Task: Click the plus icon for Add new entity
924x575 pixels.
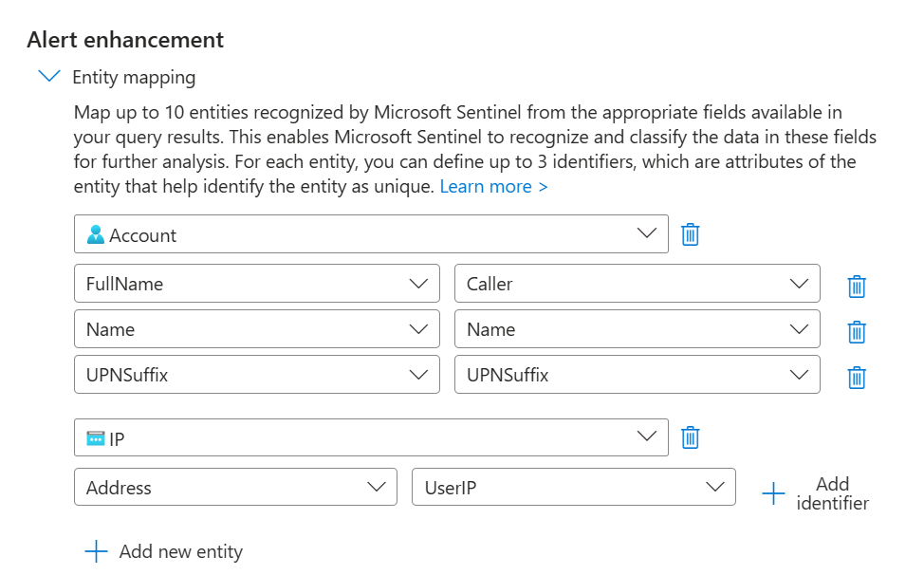Action: [96, 551]
